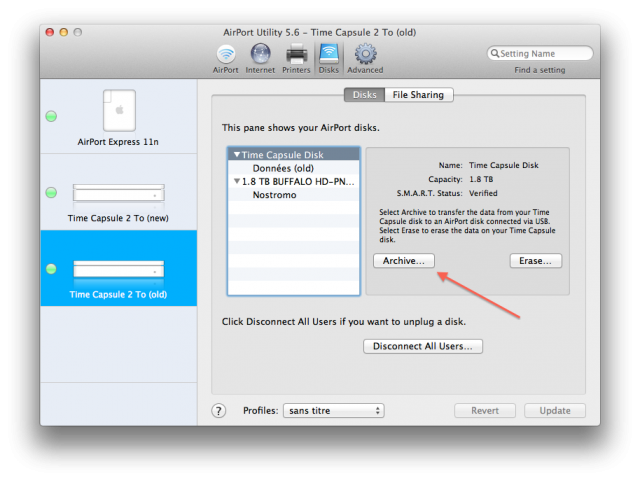The image size is (640, 481).
Task: Open the AirPort toolbar pane
Action: 226,59
